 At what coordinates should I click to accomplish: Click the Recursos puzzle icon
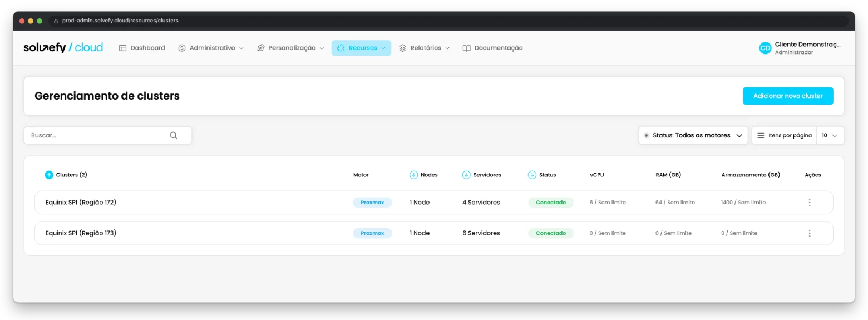pyautogui.click(x=341, y=48)
